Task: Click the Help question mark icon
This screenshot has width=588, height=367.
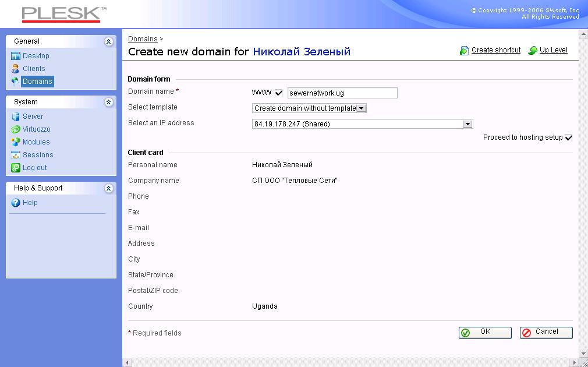Action: (x=16, y=203)
